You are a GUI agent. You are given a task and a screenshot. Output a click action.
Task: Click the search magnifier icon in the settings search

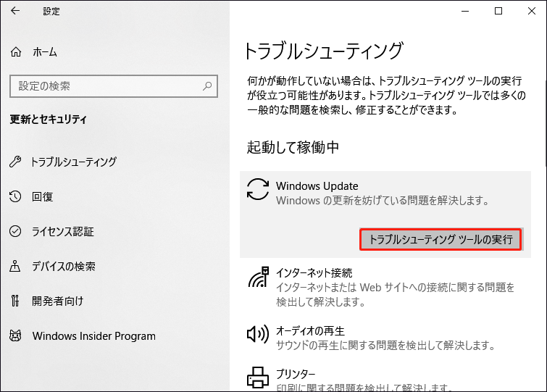(208, 86)
